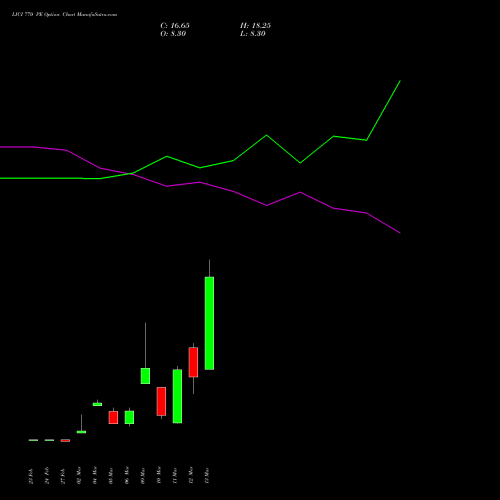Click the 02 Mar date label

(79, 476)
